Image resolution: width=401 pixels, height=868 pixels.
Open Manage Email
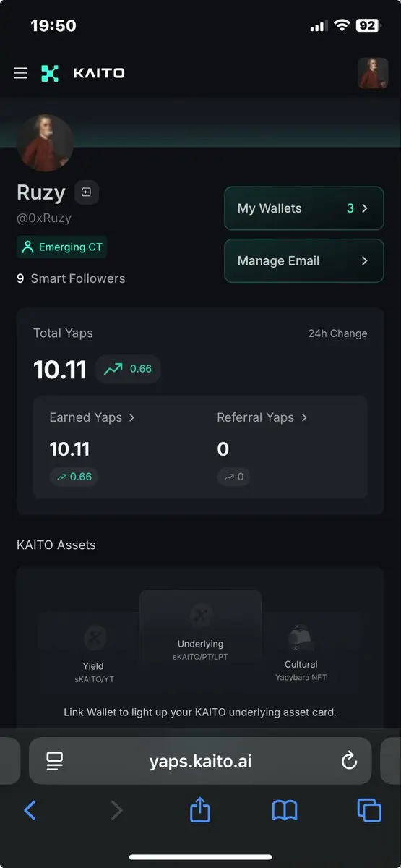click(303, 260)
